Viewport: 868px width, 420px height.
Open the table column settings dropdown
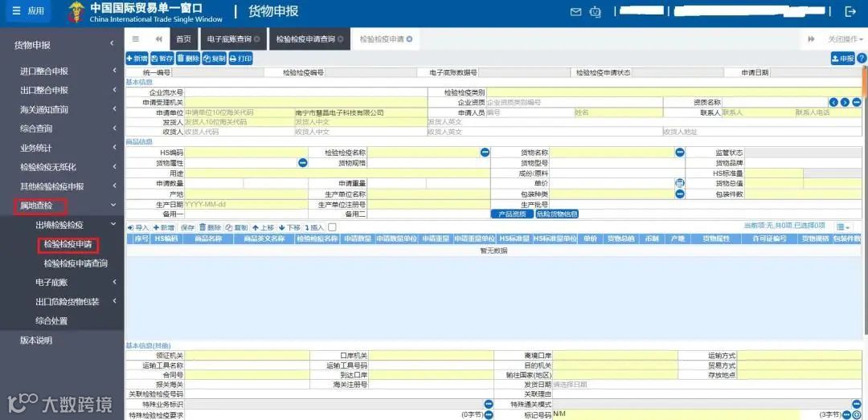[844, 227]
